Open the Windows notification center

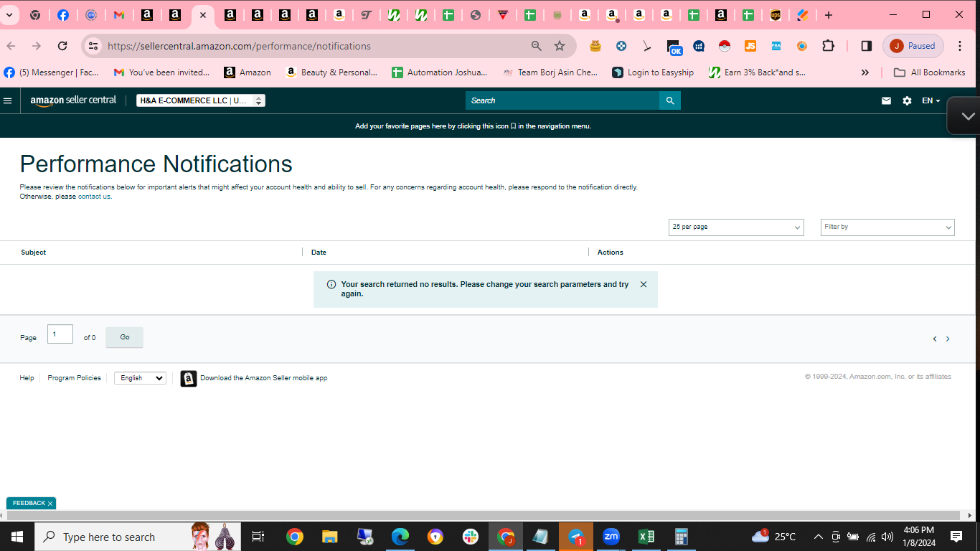(956, 537)
